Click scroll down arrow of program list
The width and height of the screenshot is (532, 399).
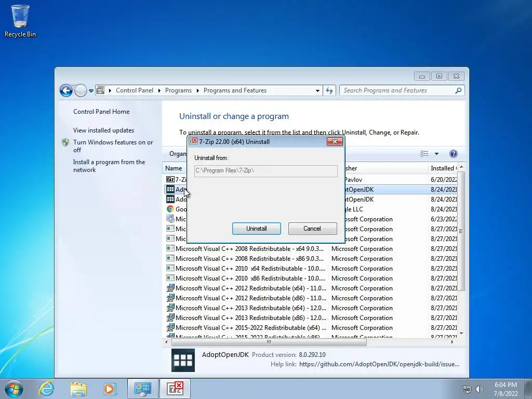[x=461, y=334]
